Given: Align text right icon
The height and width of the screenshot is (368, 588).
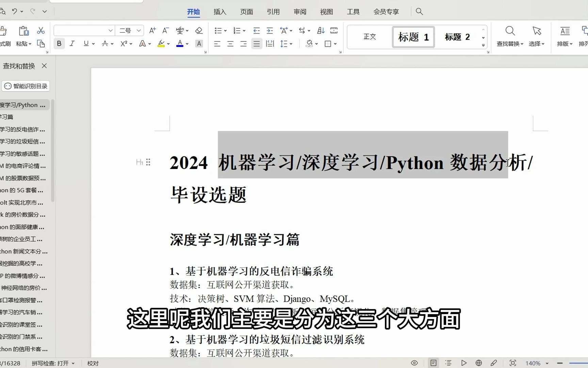Looking at the screenshot, I should (x=243, y=44).
